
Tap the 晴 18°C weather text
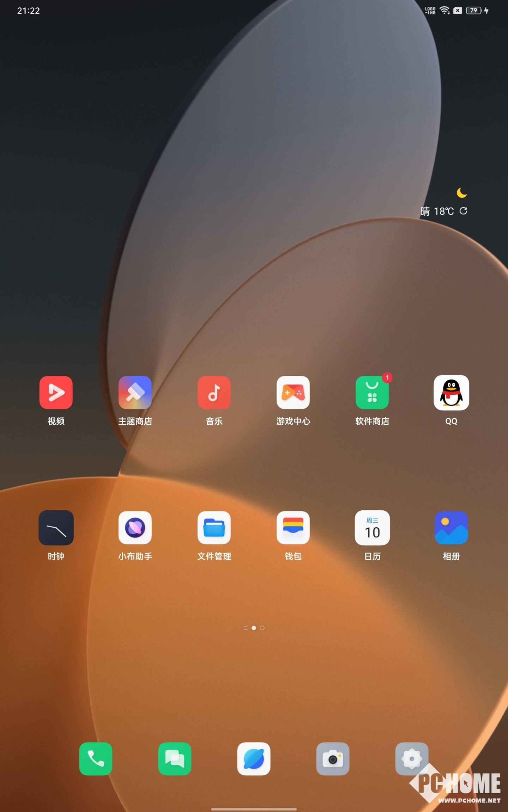click(437, 211)
